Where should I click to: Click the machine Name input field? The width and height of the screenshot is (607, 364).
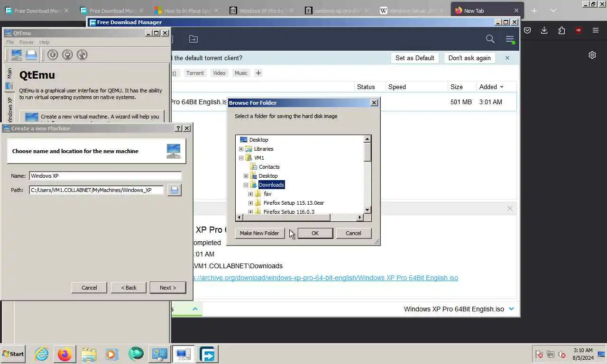pyautogui.click(x=105, y=176)
